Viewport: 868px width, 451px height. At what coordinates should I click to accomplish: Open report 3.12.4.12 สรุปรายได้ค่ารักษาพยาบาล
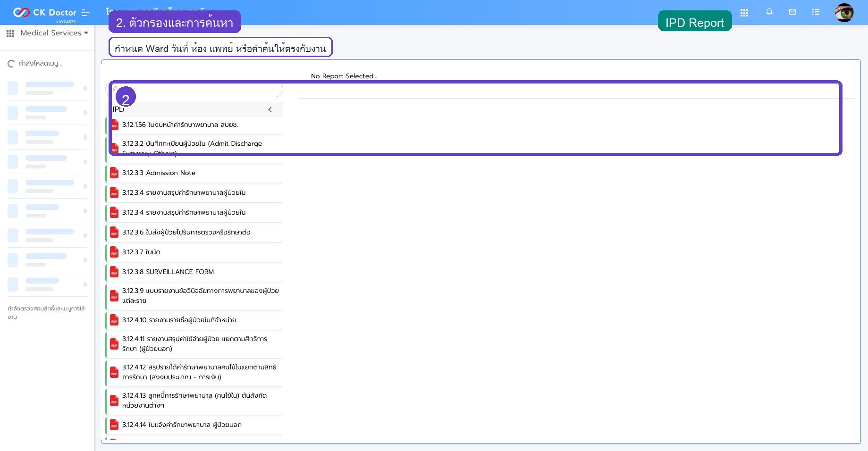point(194,373)
